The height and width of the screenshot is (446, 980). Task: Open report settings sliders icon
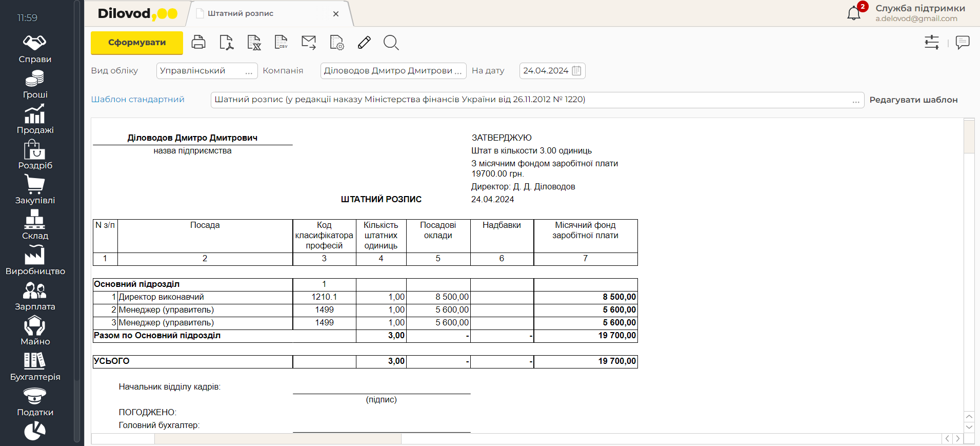coord(931,42)
